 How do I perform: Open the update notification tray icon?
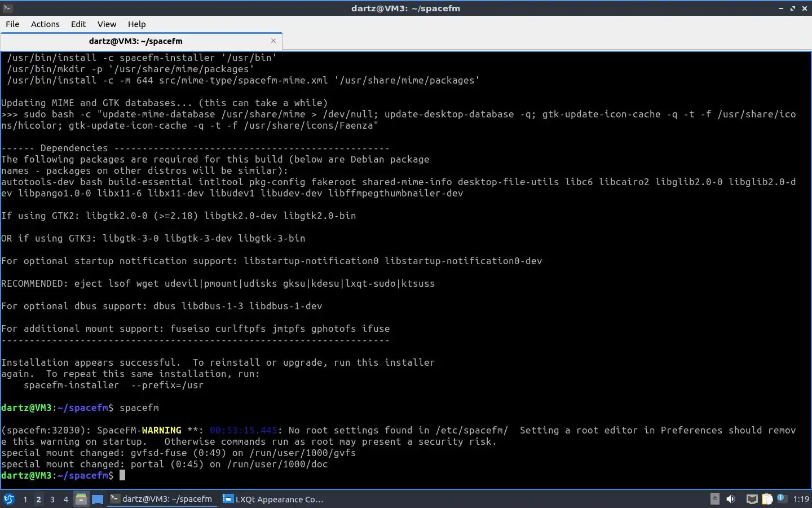coord(782,498)
